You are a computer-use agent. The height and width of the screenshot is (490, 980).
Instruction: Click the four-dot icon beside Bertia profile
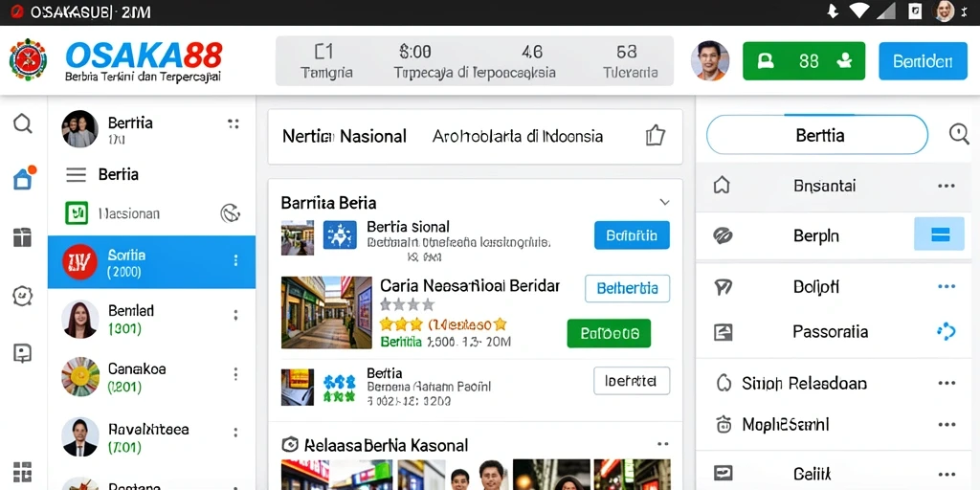tap(234, 123)
